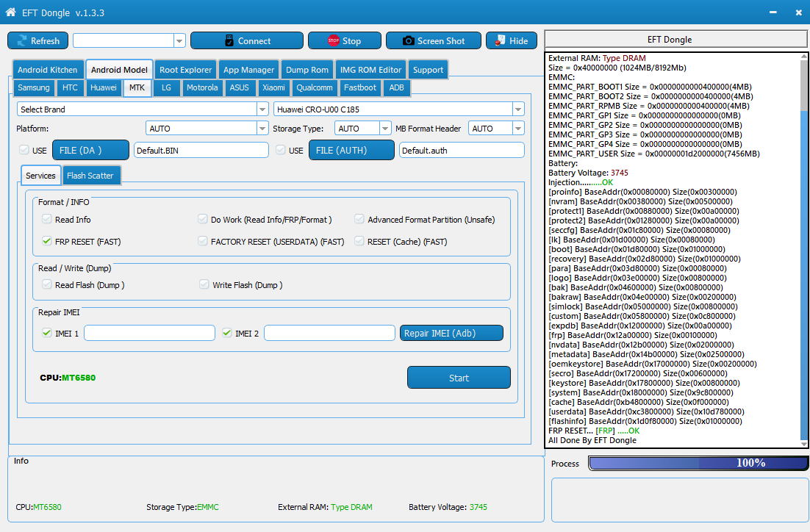Click the scroll down arrow of log panel
Viewport: 810px width, 532px height.
804,443
